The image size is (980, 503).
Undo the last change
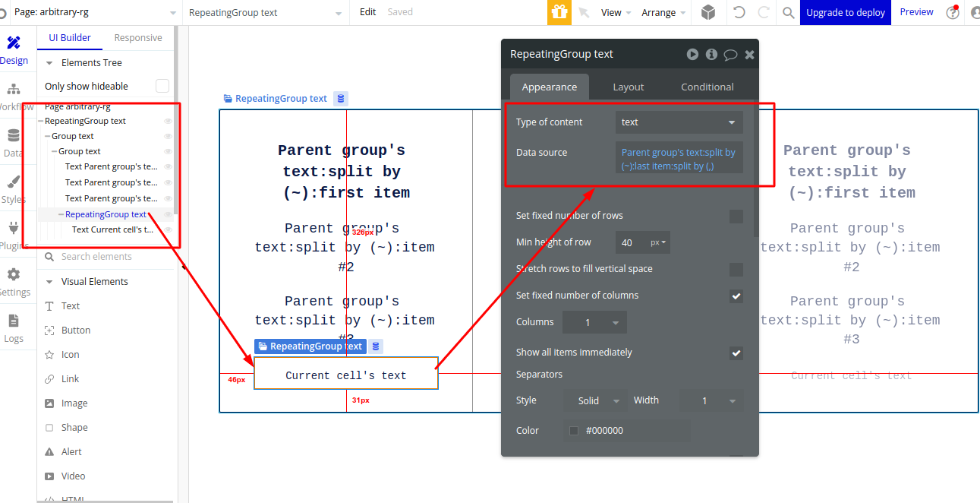739,12
